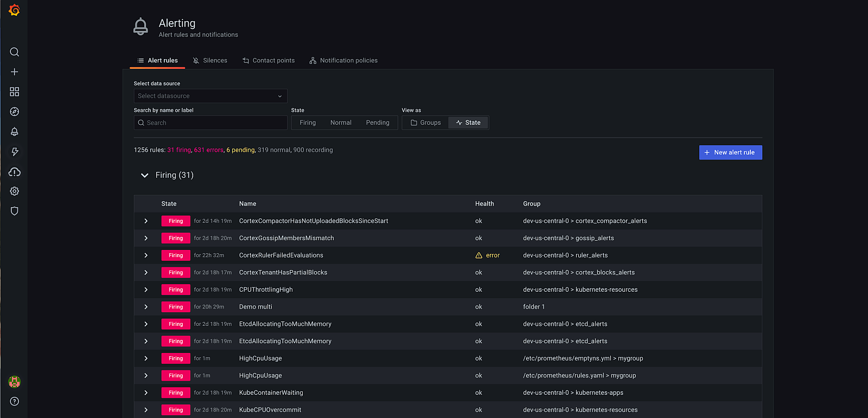Open the Dashboards grid icon
This screenshot has width=868, height=418.
pos(15,92)
